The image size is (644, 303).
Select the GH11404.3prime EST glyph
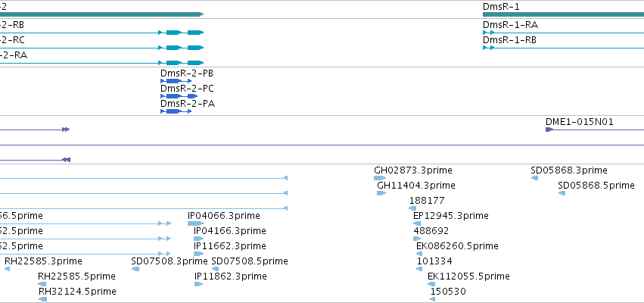pos(381,193)
